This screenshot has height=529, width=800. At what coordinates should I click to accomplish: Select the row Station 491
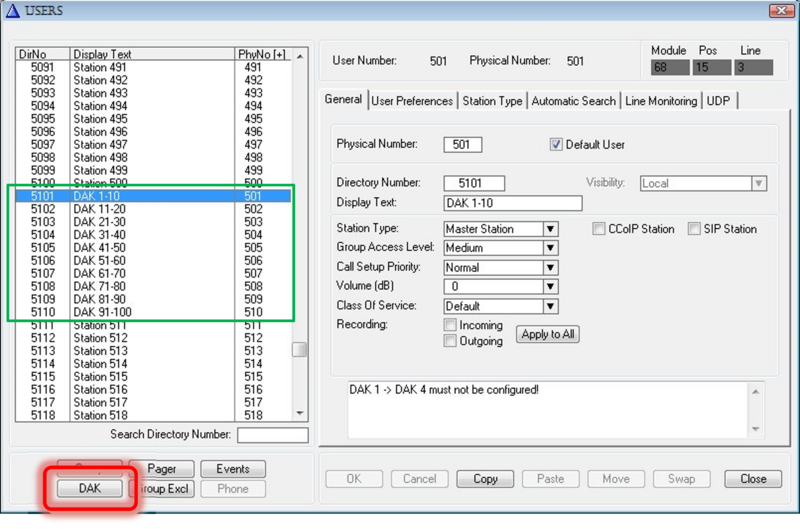point(153,67)
